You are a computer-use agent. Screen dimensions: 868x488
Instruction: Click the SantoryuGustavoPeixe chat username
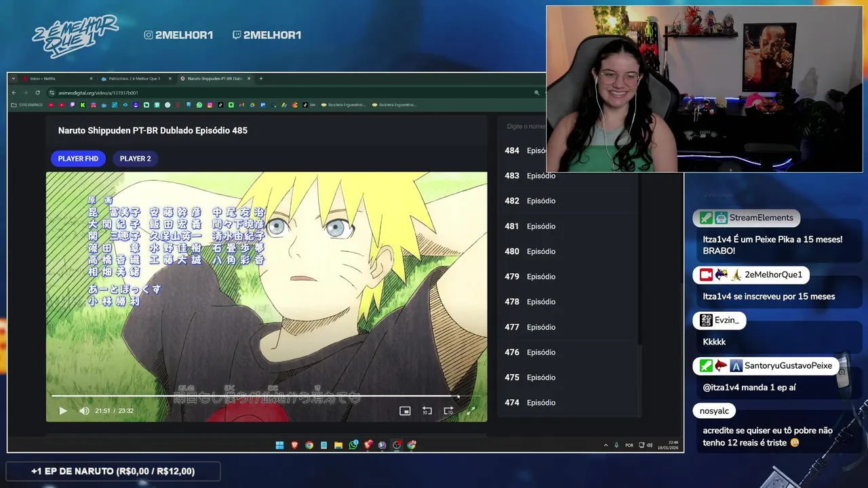[x=788, y=365]
